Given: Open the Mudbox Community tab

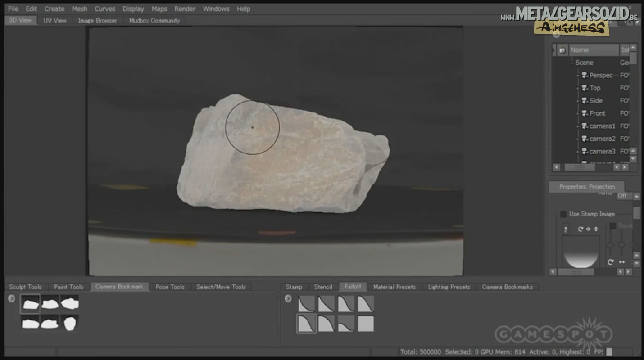Looking at the screenshot, I should tap(154, 21).
